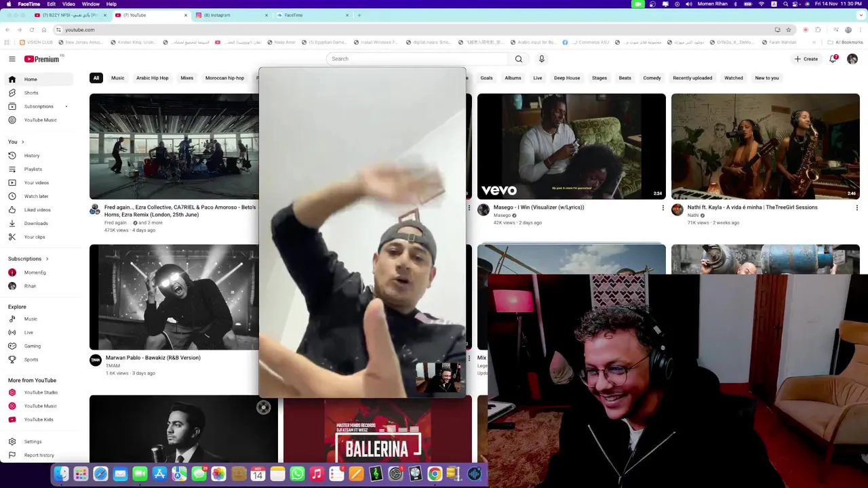Viewport: 868px width, 488px height.
Task: Open options for Masego - I Win video
Action: [x=663, y=208]
